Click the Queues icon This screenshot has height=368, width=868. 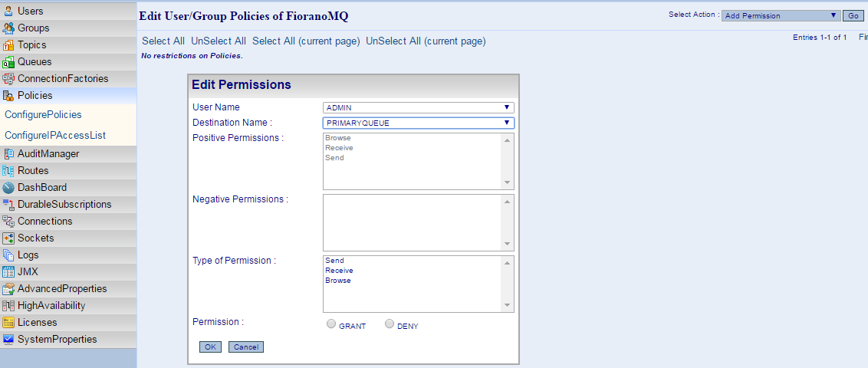point(8,62)
